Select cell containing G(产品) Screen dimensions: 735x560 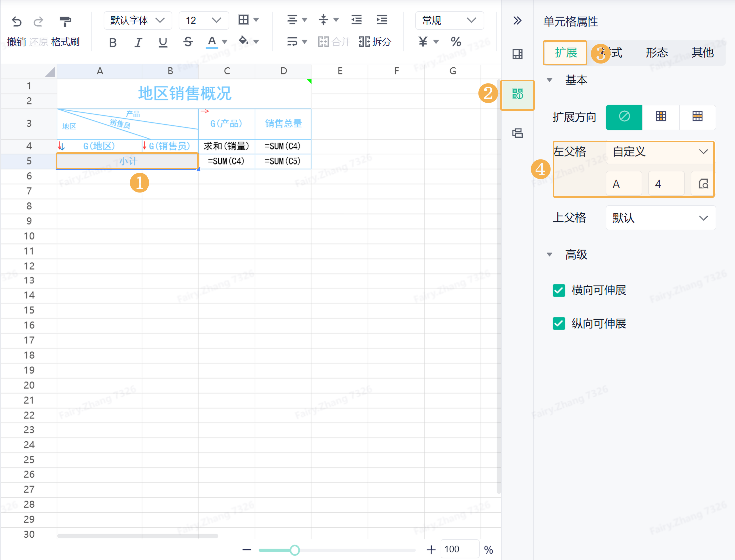226,124
